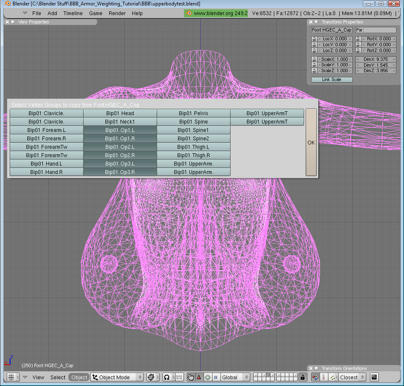Click the Par parent name field

[376, 30]
